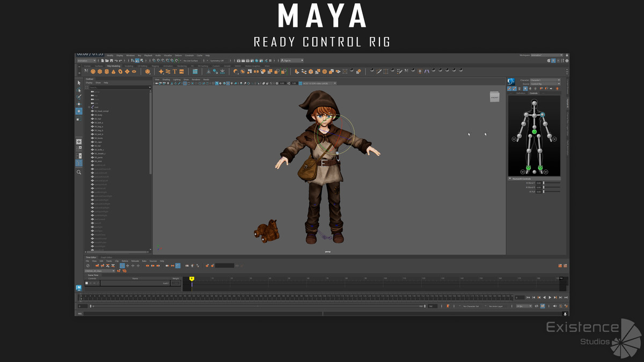Click the go to start of playback button
Viewport: 644px width, 362px height.
[x=528, y=298]
